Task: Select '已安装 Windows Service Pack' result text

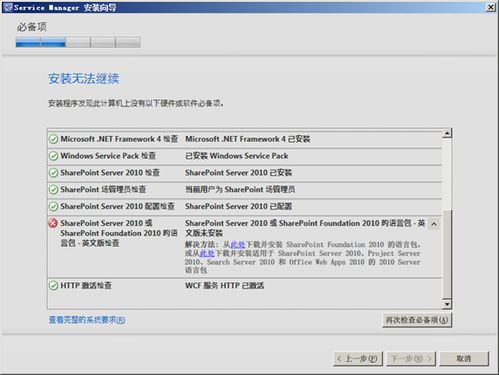Action: click(237, 156)
